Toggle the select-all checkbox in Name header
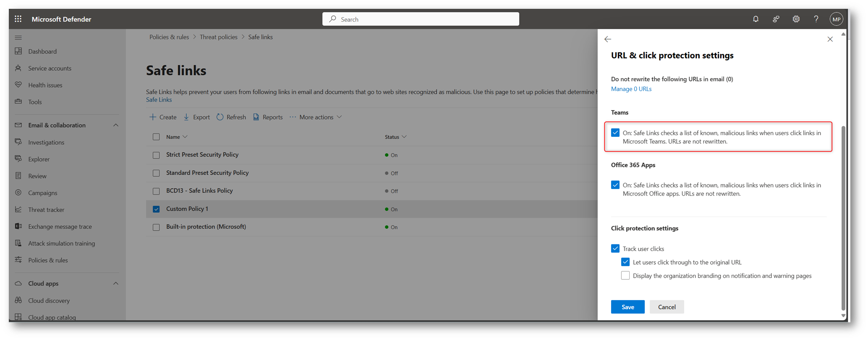 (156, 137)
